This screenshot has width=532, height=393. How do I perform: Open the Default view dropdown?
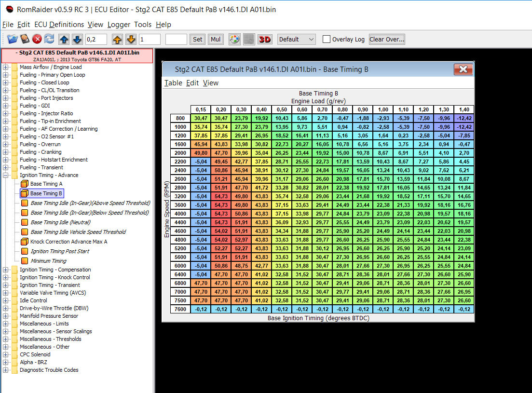point(297,39)
